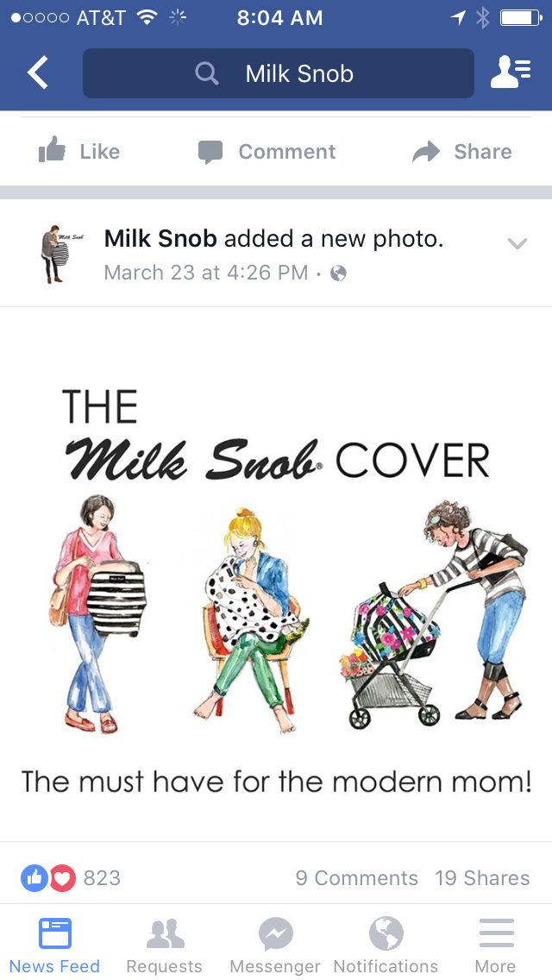Click the Milk Snob search field
This screenshot has height=980, width=552.
[279, 73]
